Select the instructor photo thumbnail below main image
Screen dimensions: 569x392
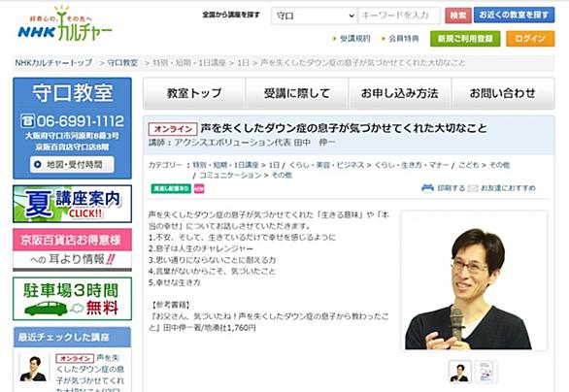coord(460,372)
